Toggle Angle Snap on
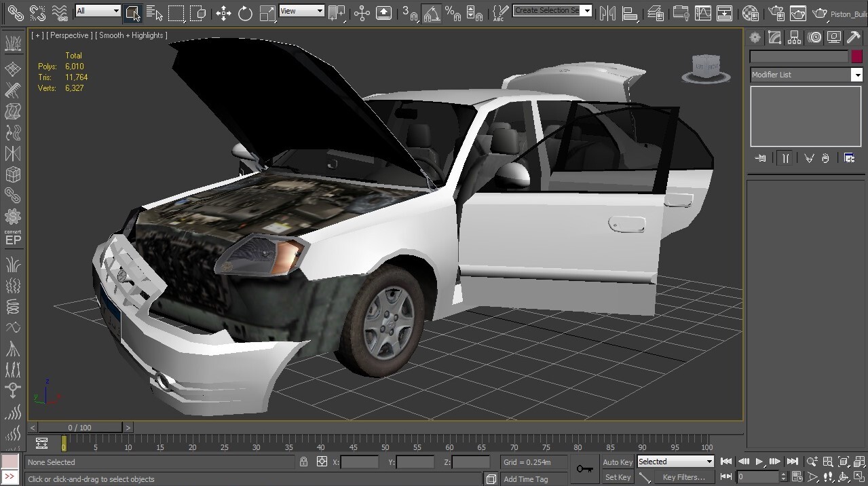The width and height of the screenshot is (868, 486). pyautogui.click(x=430, y=13)
